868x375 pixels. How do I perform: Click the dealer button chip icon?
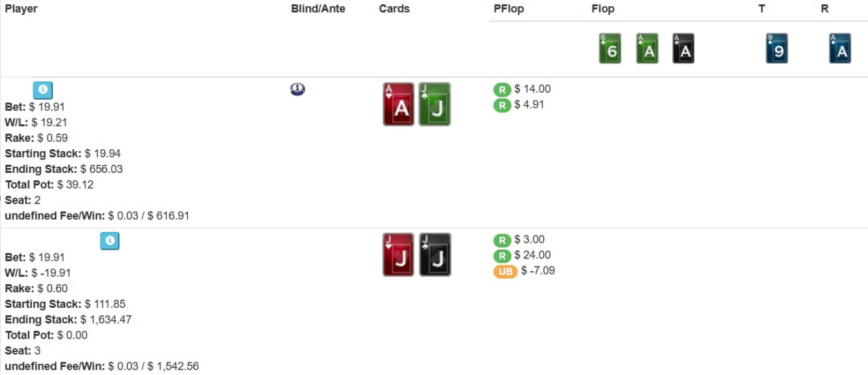[x=297, y=89]
